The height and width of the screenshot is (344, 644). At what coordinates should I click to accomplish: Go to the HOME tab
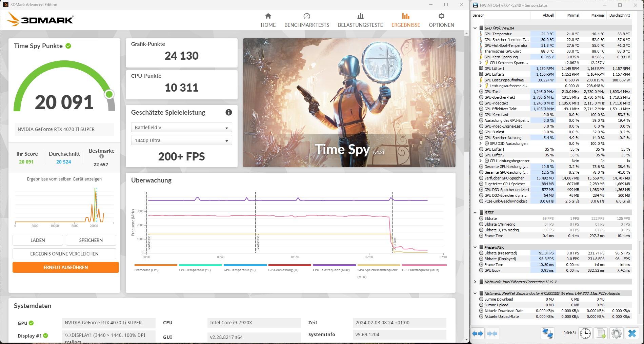click(x=268, y=20)
